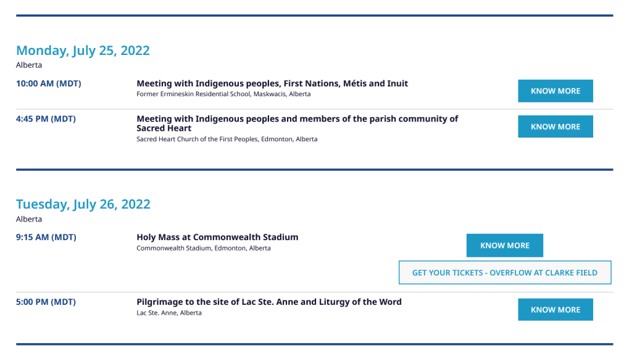Viewport: 632px width, 364px height.
Task: Click Get Your Tickets - Overflow at Clarke Field
Action: pos(505,273)
